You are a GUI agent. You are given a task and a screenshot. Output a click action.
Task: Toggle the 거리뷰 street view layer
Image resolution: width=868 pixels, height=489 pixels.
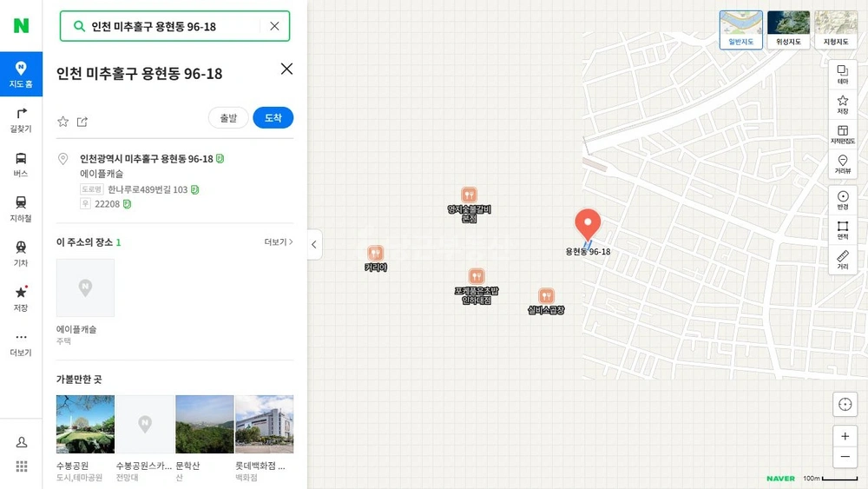[843, 164]
